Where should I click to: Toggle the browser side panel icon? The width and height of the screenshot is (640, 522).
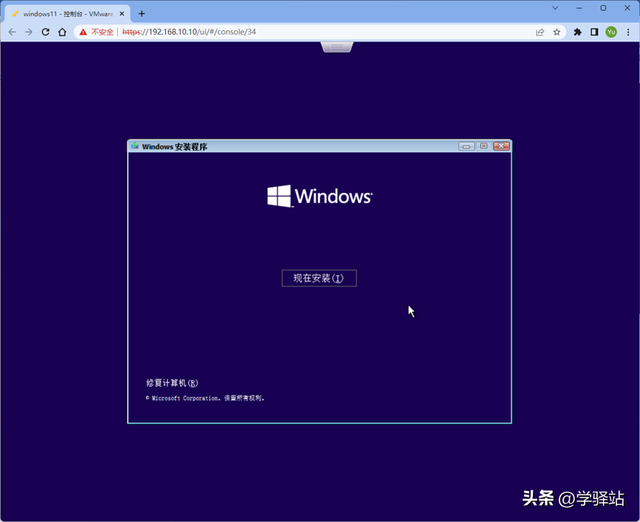pyautogui.click(x=594, y=32)
